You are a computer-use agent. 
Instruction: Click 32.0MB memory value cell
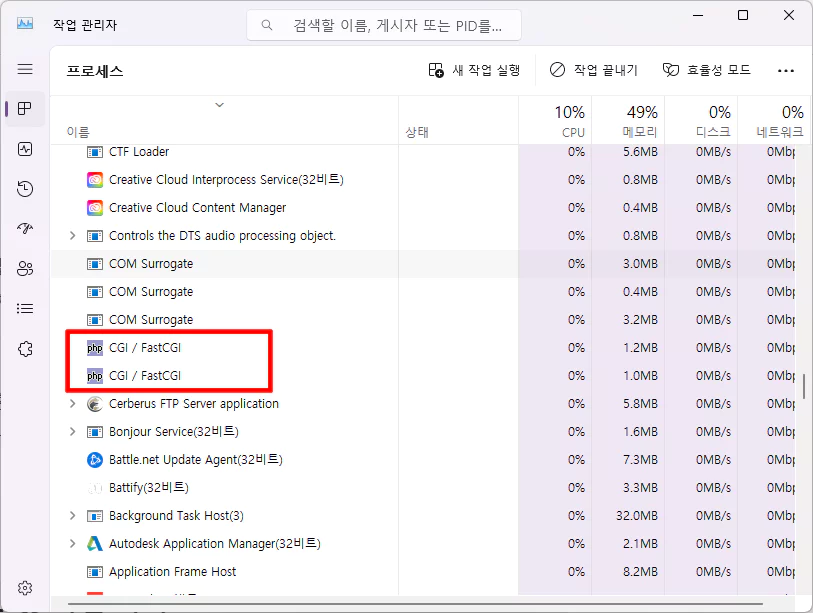click(637, 516)
